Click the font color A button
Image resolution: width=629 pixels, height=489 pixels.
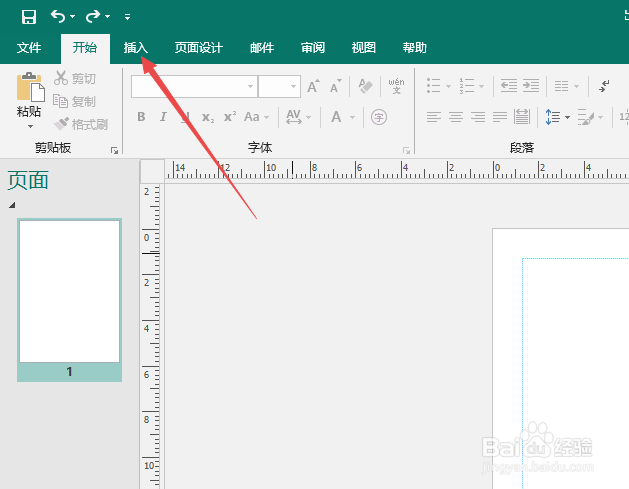(336, 117)
